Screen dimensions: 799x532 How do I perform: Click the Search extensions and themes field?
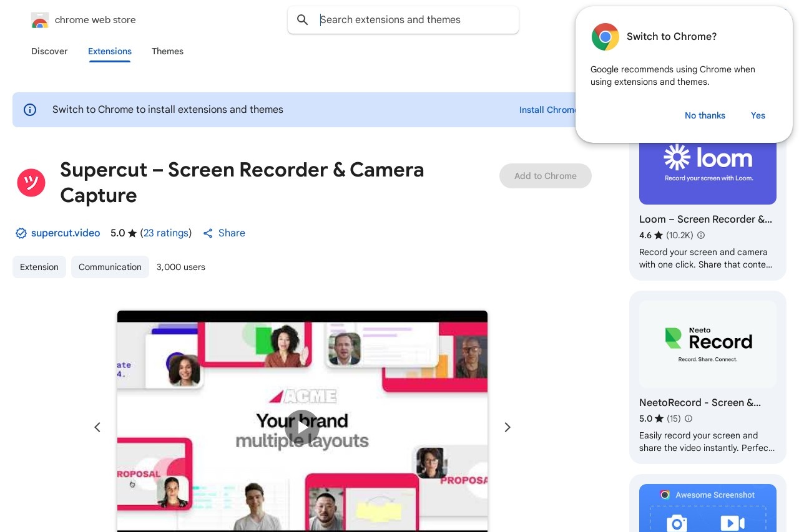pos(403,20)
